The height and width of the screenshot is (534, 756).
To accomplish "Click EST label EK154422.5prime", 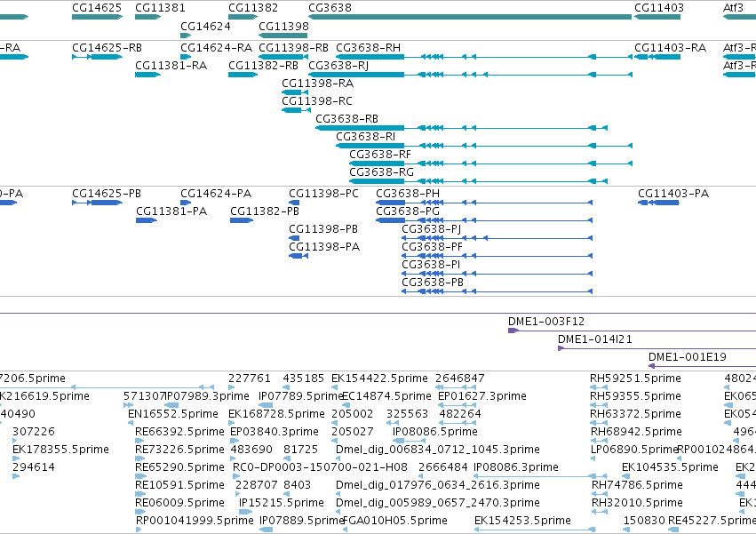I will point(379,379).
